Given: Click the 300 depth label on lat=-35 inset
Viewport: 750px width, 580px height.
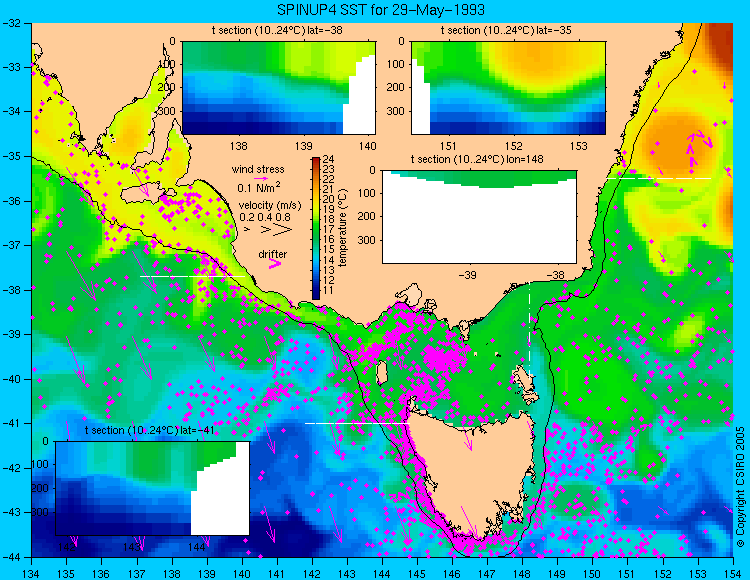Looking at the screenshot, I should coord(397,111).
